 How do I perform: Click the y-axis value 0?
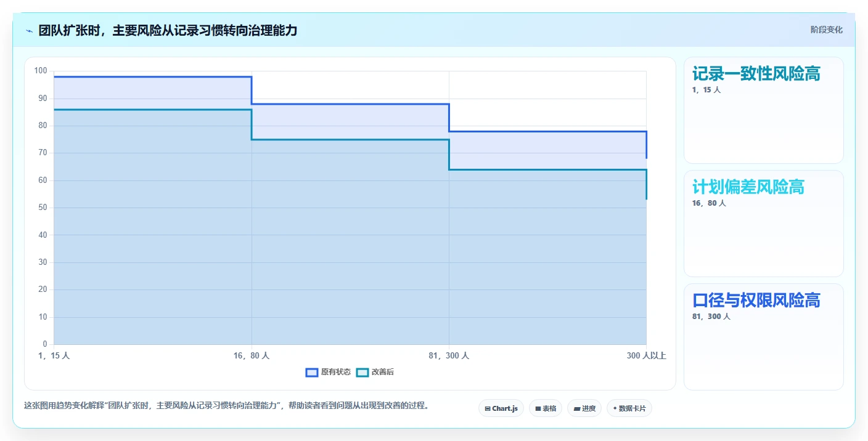(45, 344)
